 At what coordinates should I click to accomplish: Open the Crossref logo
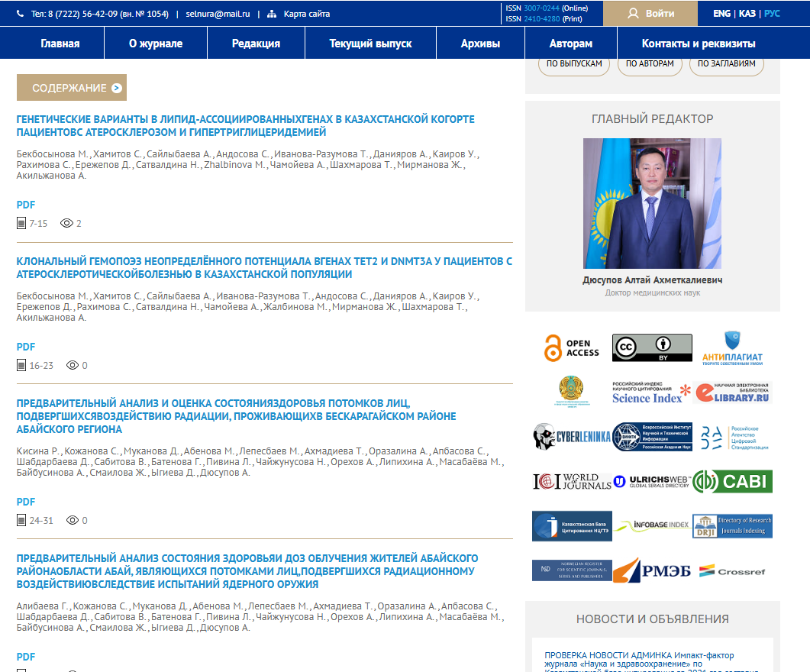732,570
